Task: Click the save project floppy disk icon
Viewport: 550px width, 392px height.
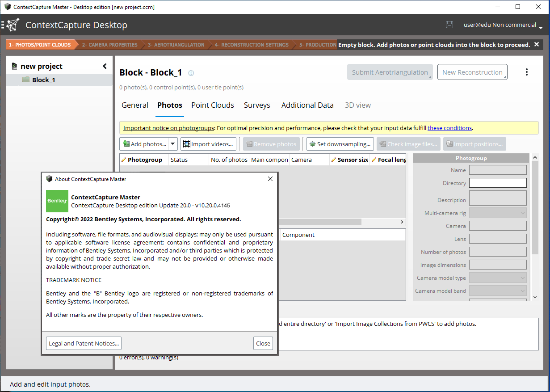Action: pyautogui.click(x=449, y=25)
